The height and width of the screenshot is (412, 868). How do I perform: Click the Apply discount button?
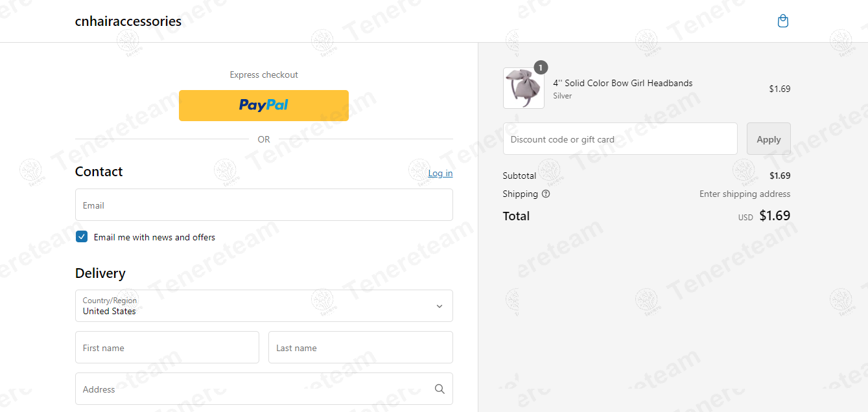(x=769, y=139)
